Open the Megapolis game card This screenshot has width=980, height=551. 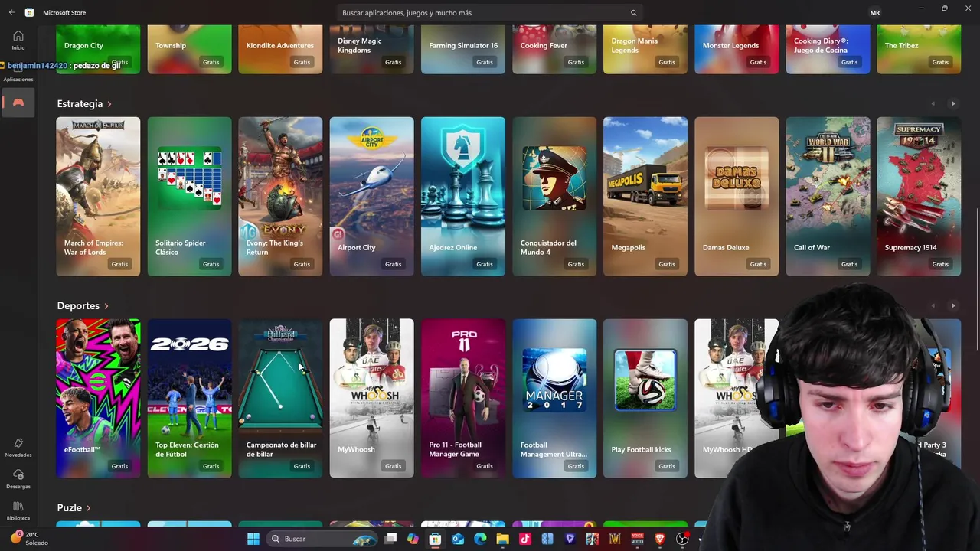coord(645,196)
